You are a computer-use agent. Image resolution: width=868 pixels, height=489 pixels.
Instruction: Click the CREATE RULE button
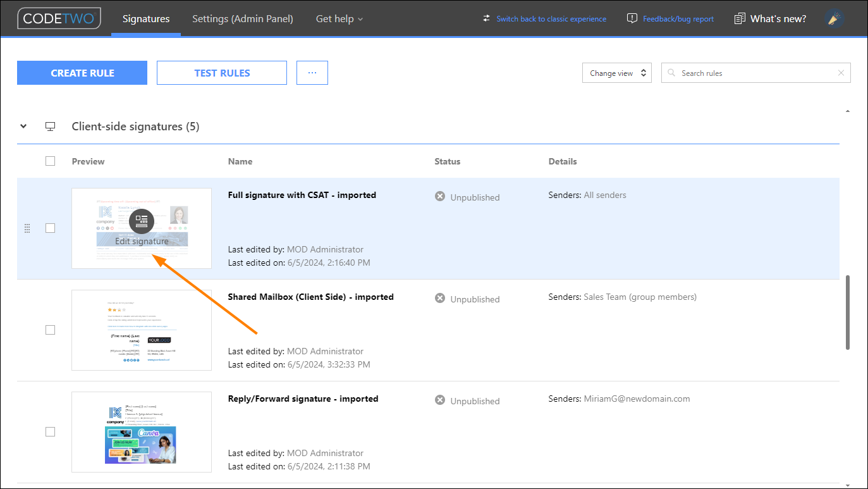[x=82, y=73]
